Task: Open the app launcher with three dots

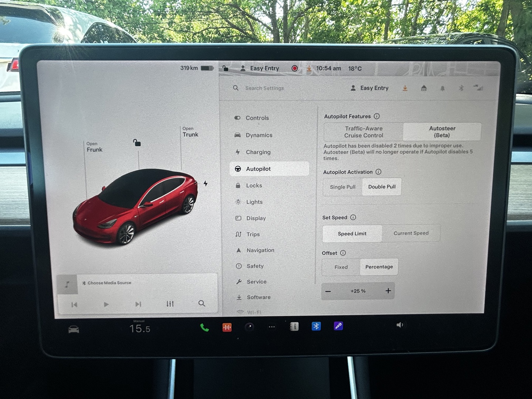Action: 272,327
